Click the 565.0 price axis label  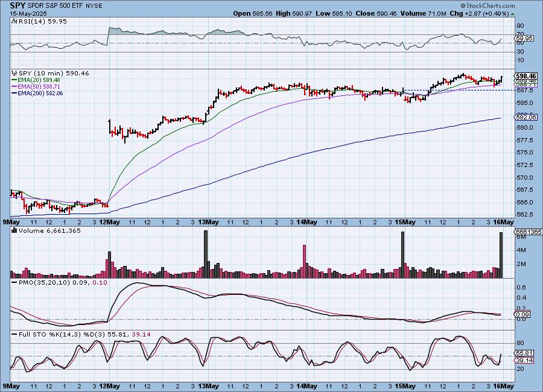click(x=525, y=203)
